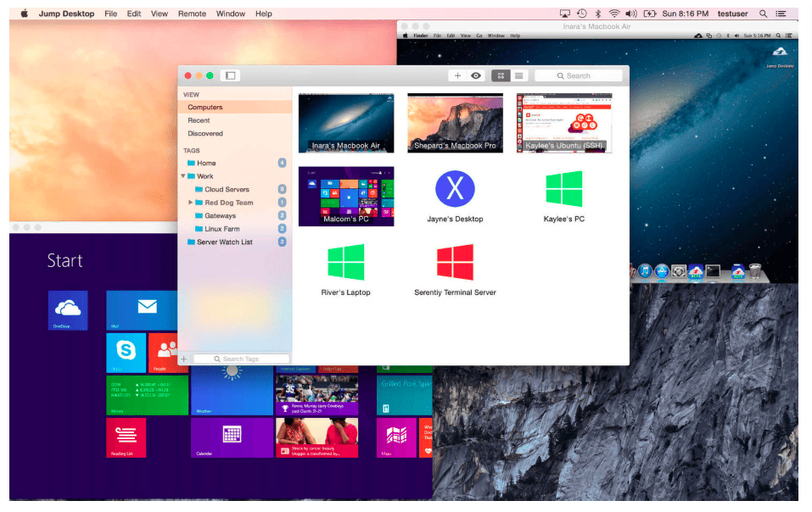Screen dimensions: 812x512
Task: Expand the Red Dog Team disclosure triangle
Action: pos(191,203)
